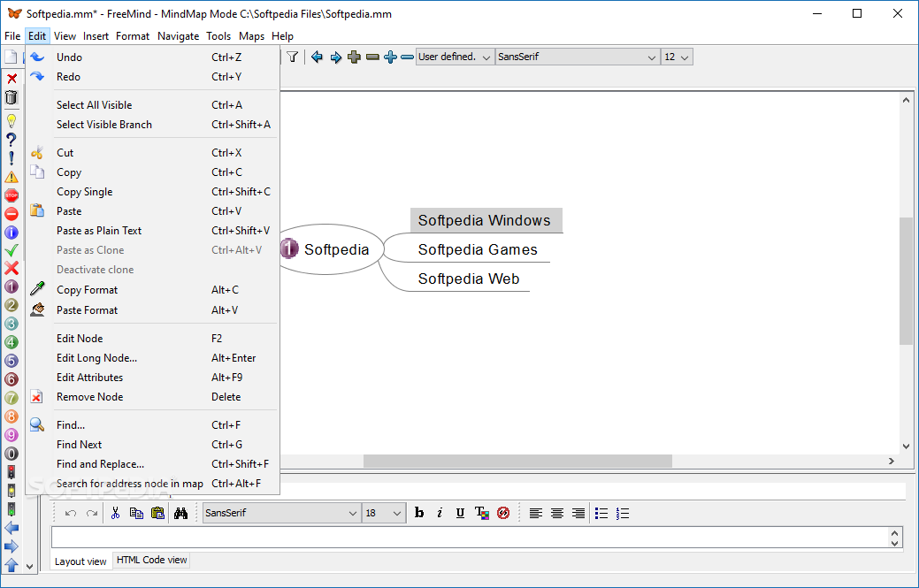Open the note editor SansSerif font dropdown

click(282, 513)
